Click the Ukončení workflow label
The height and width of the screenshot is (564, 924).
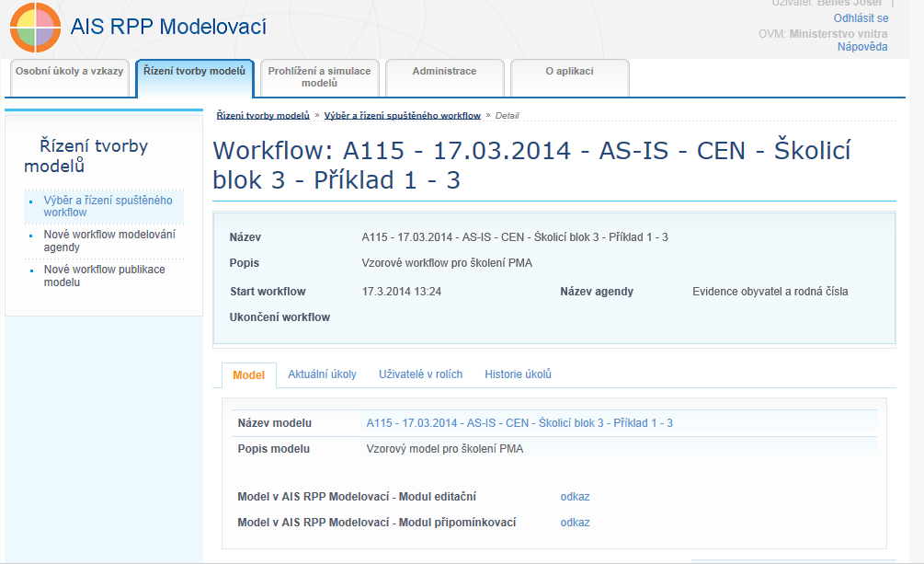pos(279,317)
